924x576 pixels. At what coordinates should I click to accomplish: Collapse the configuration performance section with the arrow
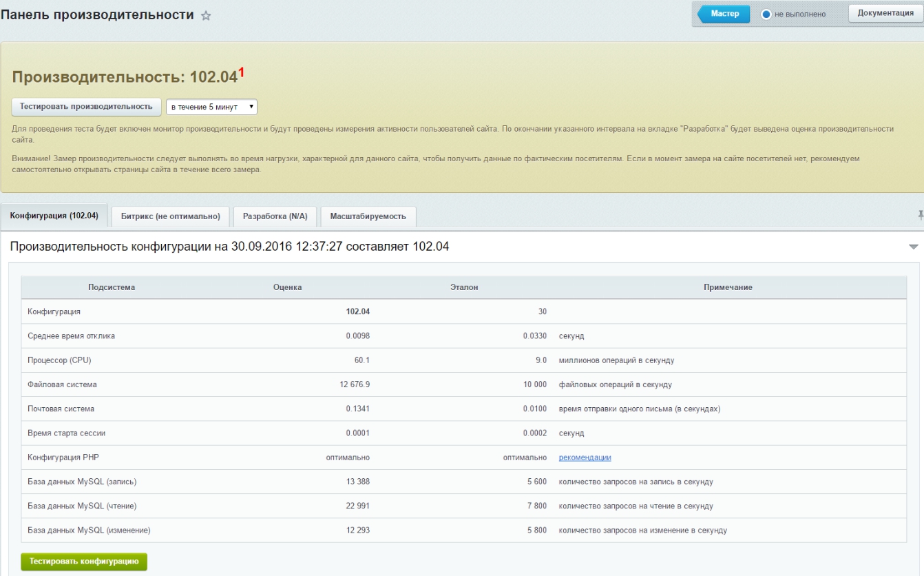(x=913, y=247)
